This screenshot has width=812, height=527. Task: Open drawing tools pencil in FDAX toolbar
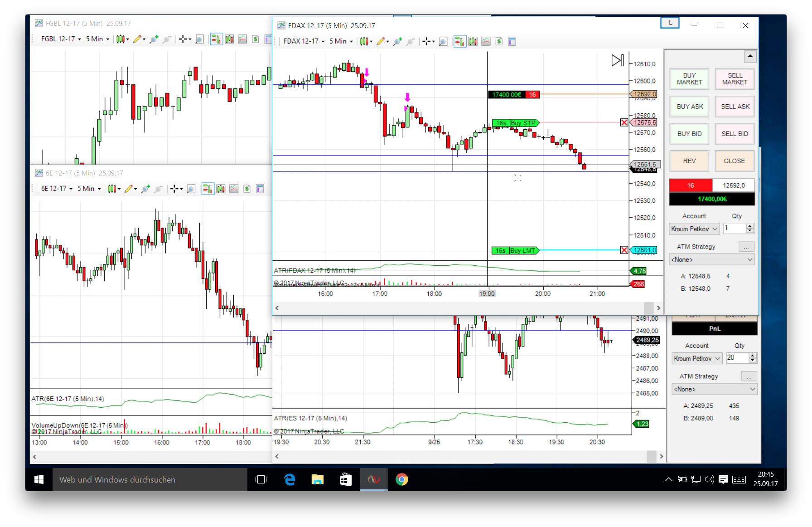pos(382,41)
